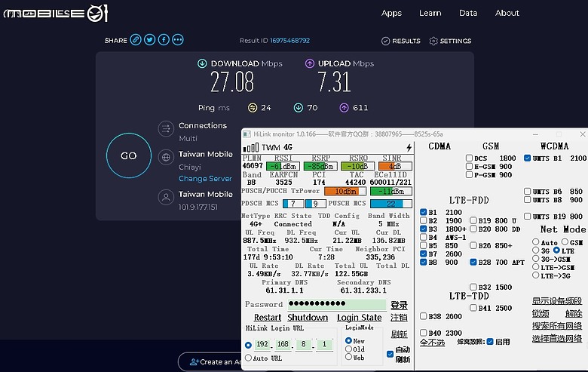Click the lightning bolt icon in HiLink
Image resolution: width=588 pixels, height=372 pixels.
409,148
